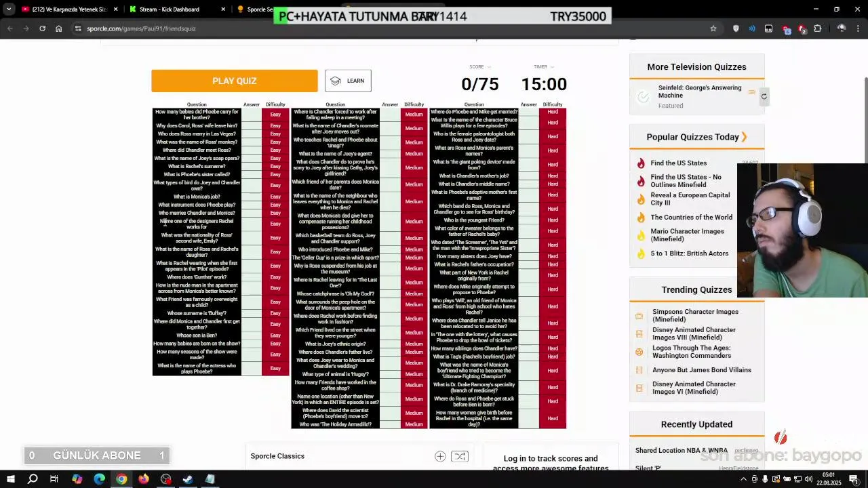Click first-column Question header in quiz table
This screenshot has width=868, height=488.
197,104
